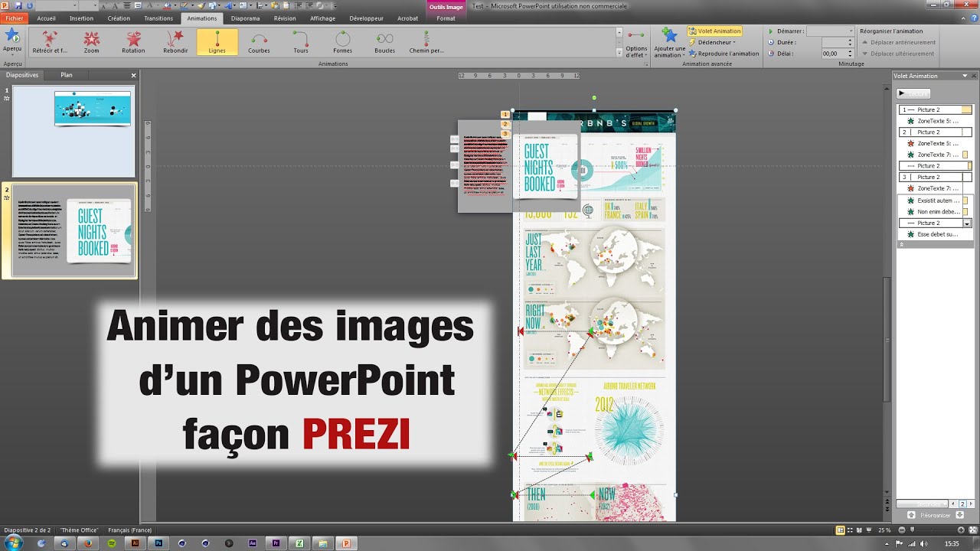Viewport: 980px width, 551px height.
Task: Click the 25 % zoom level
Action: (884, 530)
